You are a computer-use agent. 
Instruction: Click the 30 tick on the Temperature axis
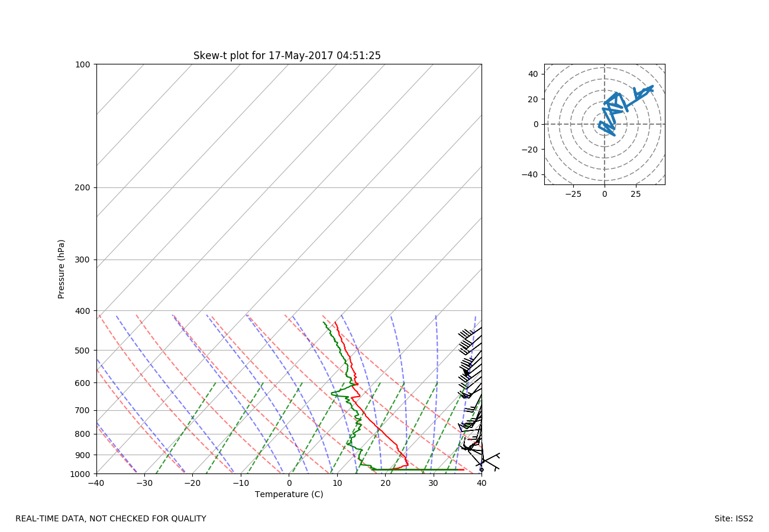(434, 484)
